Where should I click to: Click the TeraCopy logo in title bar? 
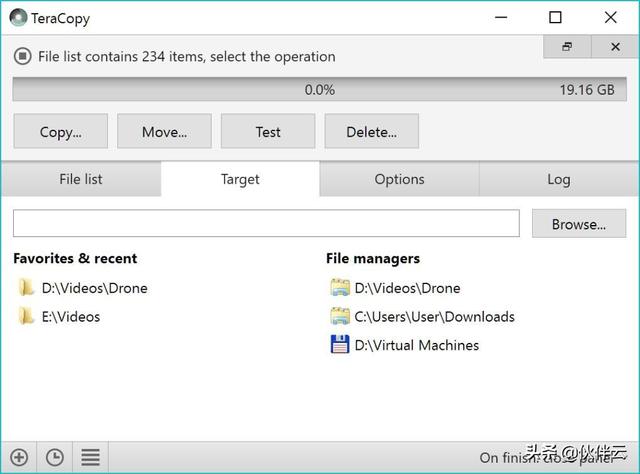pyautogui.click(x=18, y=17)
